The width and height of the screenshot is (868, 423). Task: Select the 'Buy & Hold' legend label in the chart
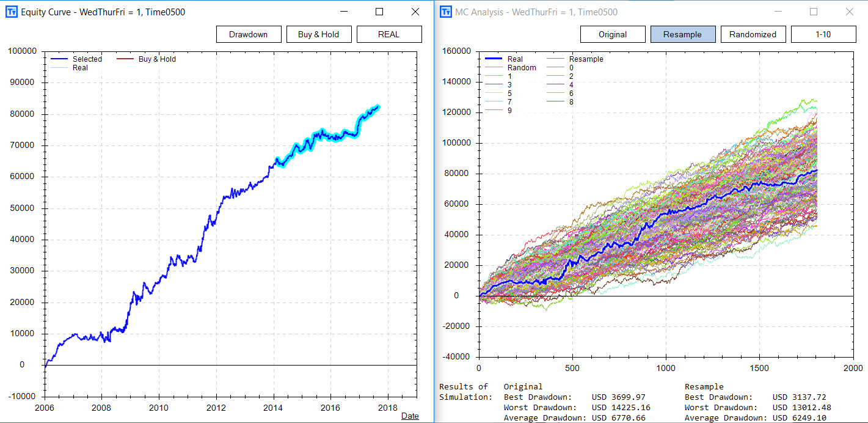[157, 59]
